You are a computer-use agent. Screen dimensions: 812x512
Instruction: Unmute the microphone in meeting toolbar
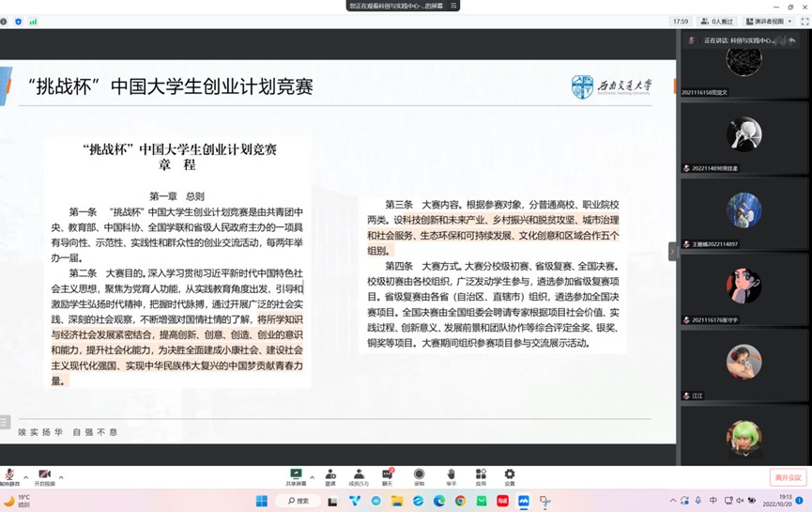[x=9, y=475]
